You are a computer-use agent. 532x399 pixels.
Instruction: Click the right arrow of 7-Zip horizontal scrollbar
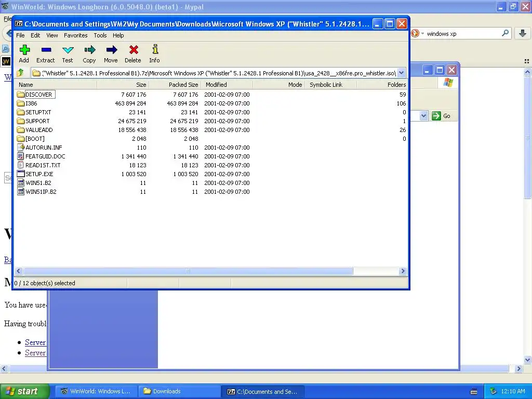pos(403,271)
